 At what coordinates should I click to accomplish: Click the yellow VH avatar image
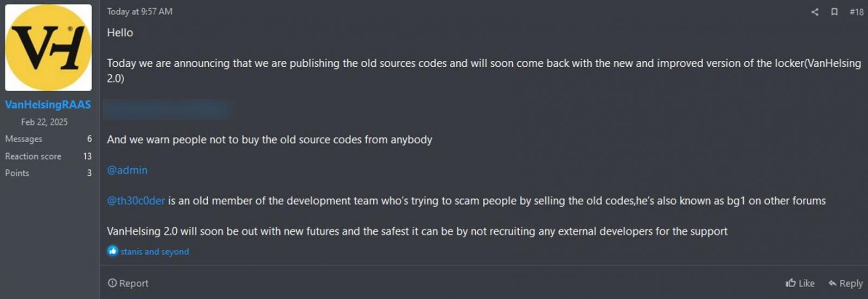[48, 48]
